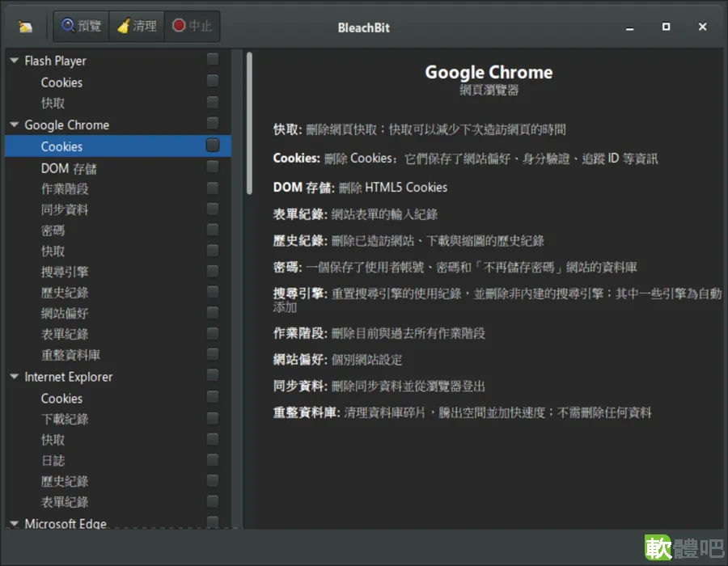728x566 pixels.
Task: Collapse the Google Chrome tree group
Action: point(15,125)
